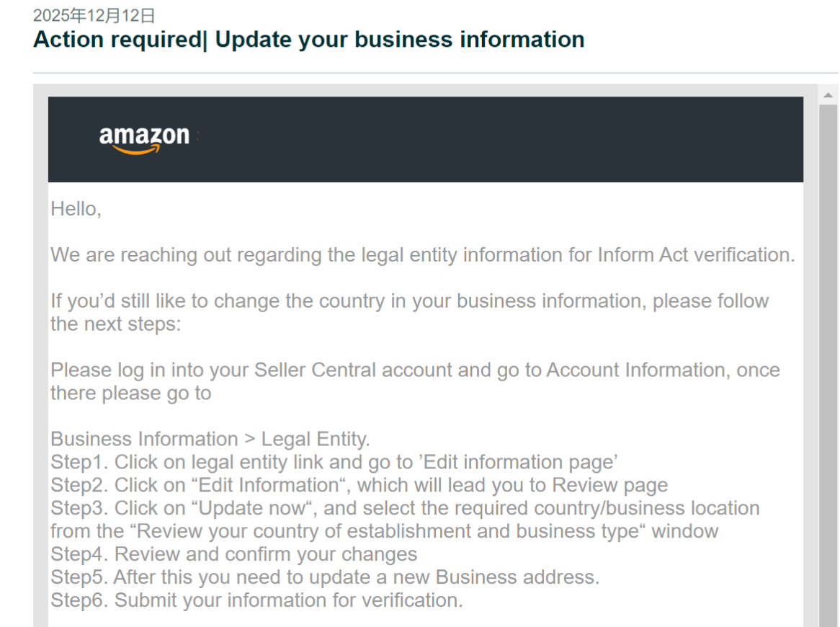This screenshot has height=627, width=840.
Task: Click the Amazon logo in header
Action: pyautogui.click(x=144, y=138)
